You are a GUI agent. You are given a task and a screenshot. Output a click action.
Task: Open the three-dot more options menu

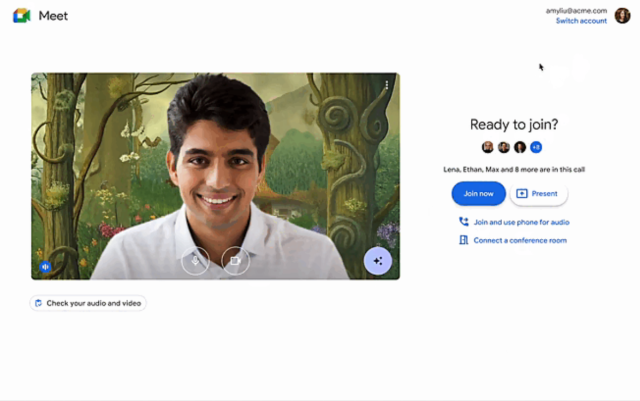[x=387, y=85]
